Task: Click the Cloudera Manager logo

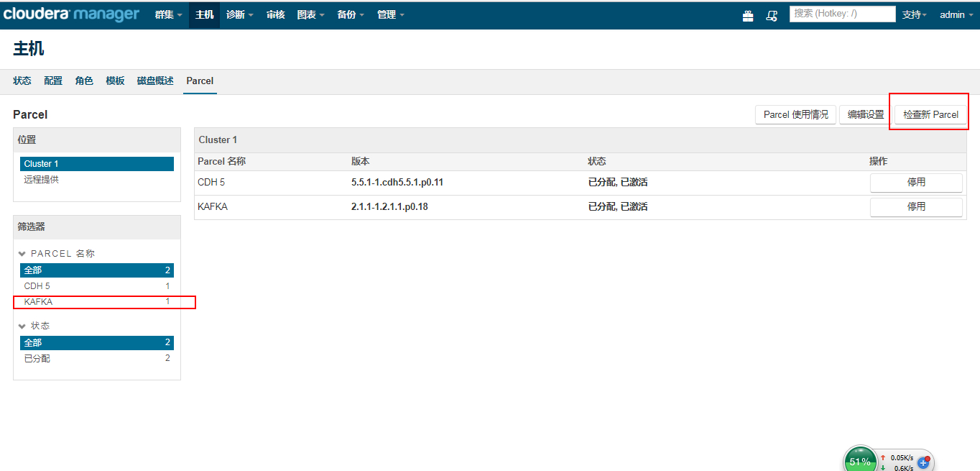Action: (71, 14)
